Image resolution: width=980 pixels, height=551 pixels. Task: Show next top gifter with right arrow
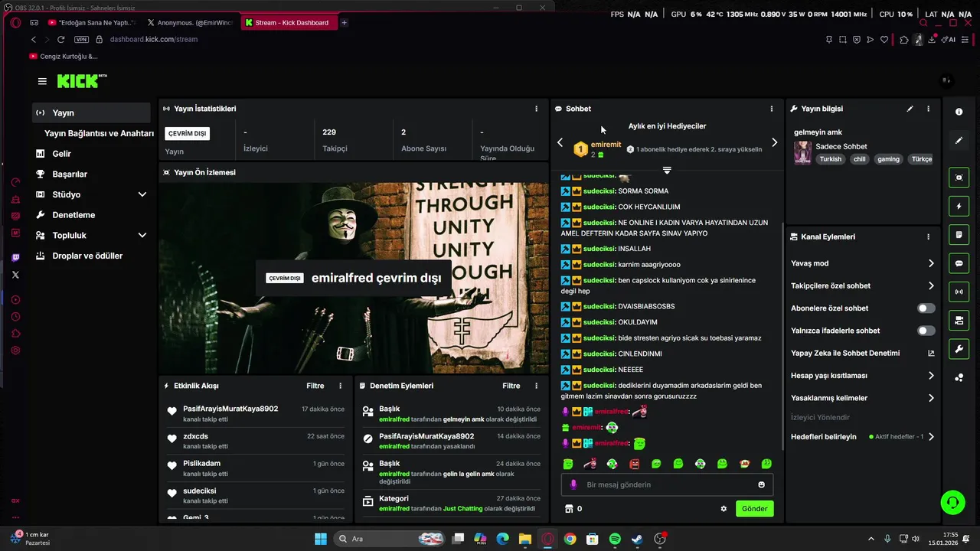point(774,142)
